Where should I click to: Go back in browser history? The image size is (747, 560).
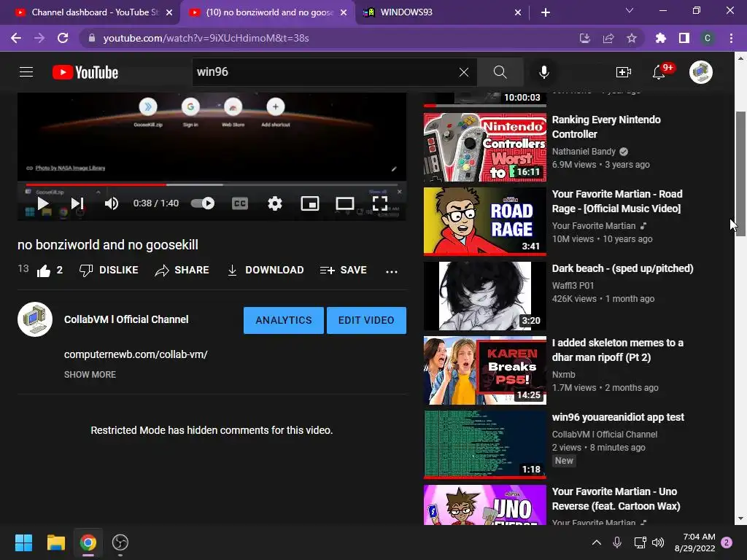16,38
